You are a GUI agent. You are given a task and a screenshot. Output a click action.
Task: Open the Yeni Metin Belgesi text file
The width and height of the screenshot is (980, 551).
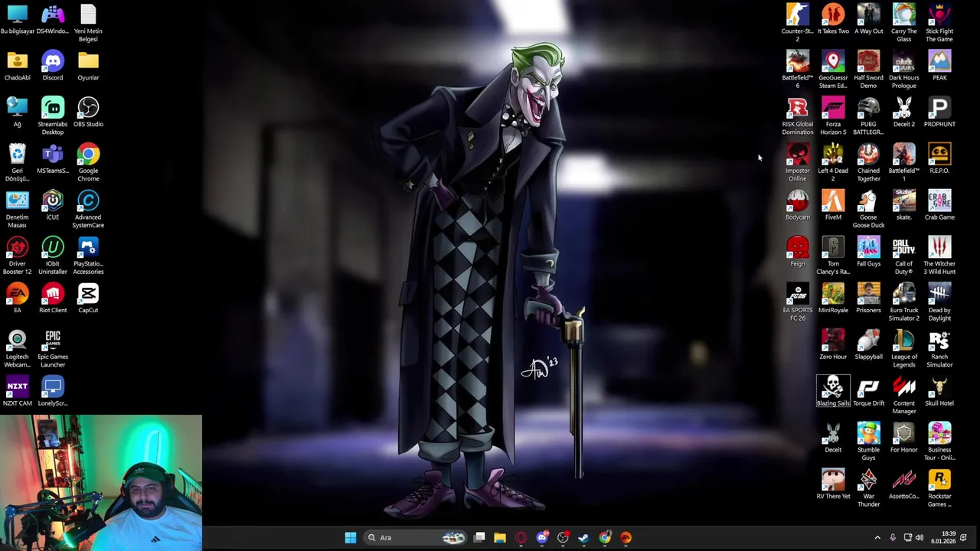[x=88, y=22]
